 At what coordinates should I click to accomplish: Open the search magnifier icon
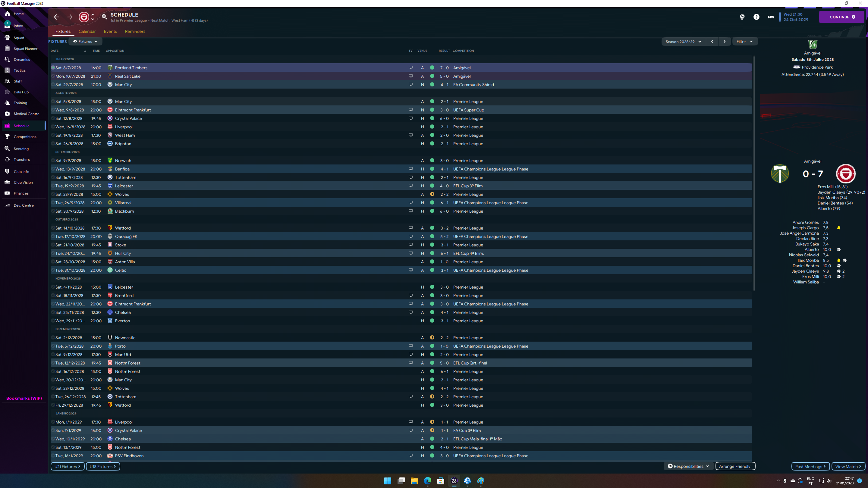pos(105,17)
